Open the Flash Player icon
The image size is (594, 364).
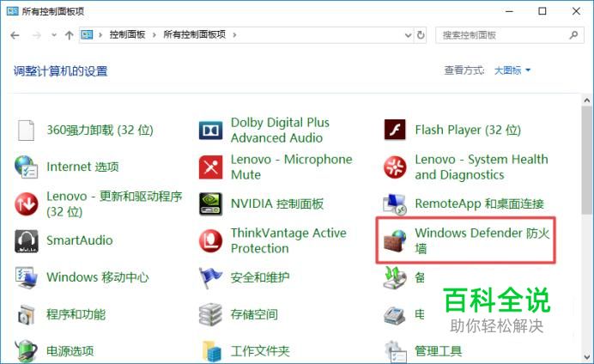pyautogui.click(x=395, y=130)
